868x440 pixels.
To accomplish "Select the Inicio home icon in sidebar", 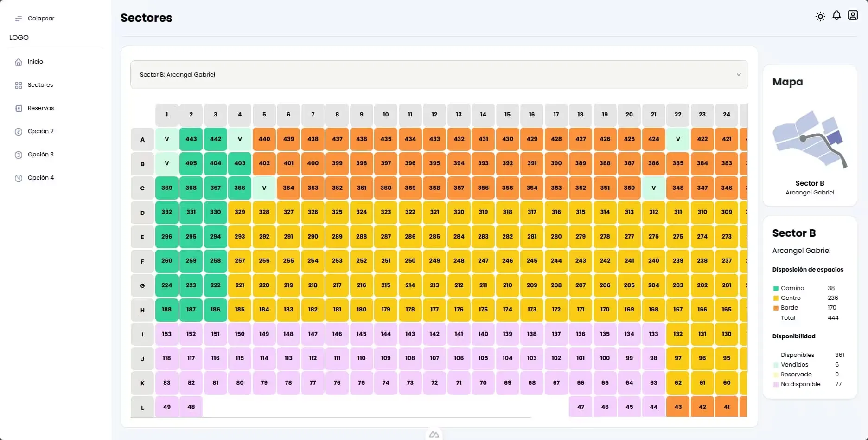I will point(18,61).
